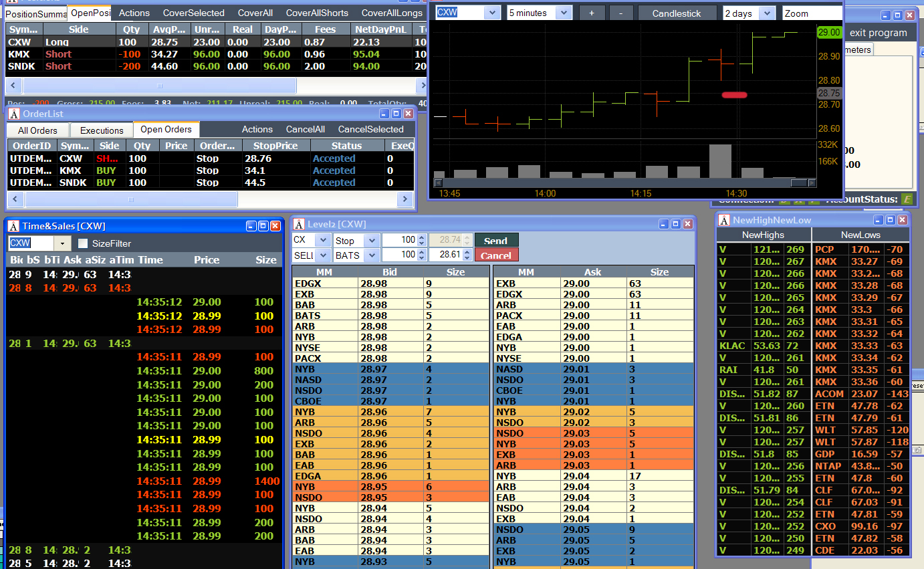
Task: Click the green AccountStatus E indicator
Action: click(907, 199)
